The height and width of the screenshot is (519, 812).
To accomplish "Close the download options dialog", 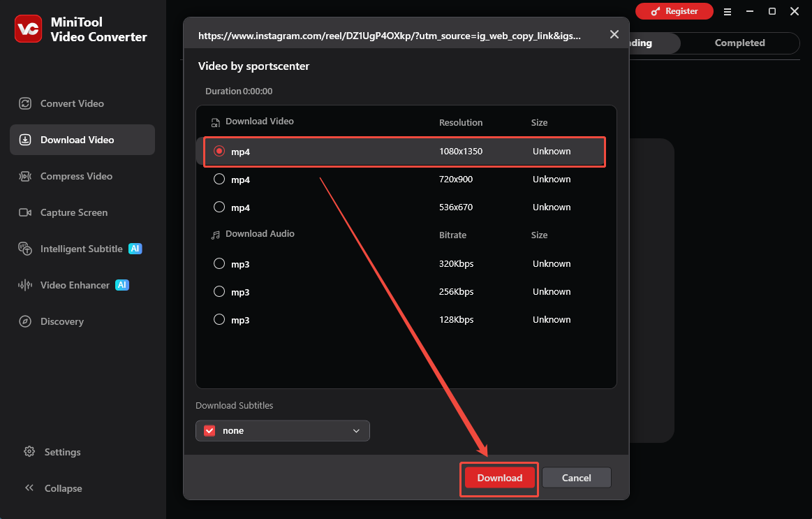I will click(614, 34).
